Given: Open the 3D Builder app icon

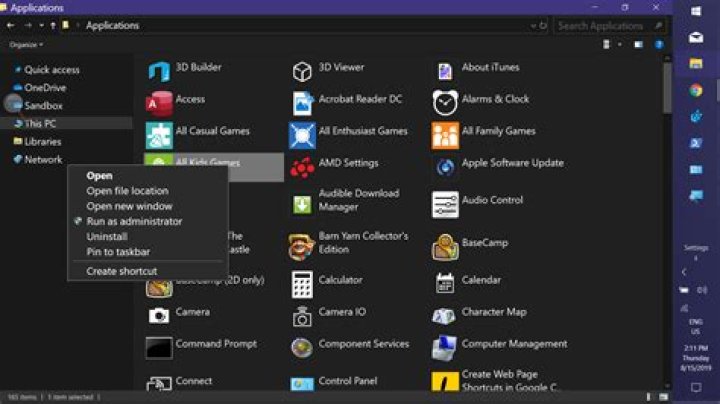Looking at the screenshot, I should pyautogui.click(x=159, y=72).
